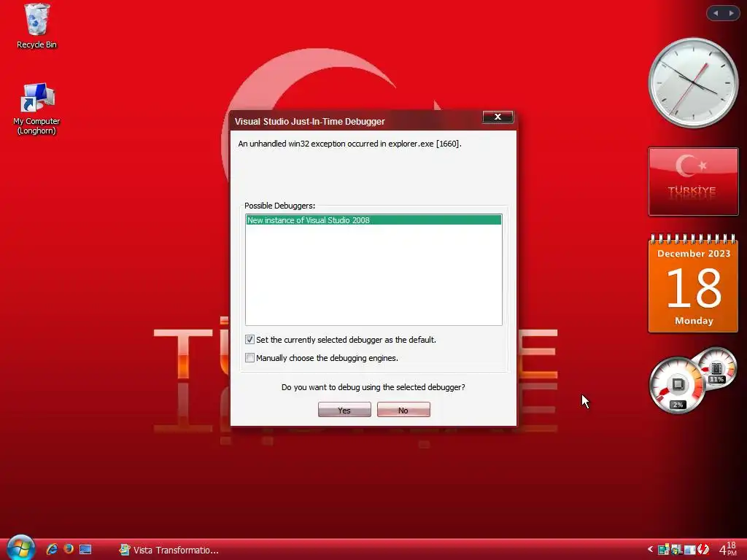Image resolution: width=747 pixels, height=560 pixels.
Task: Check Manually choose the debugging engines
Action: point(249,357)
